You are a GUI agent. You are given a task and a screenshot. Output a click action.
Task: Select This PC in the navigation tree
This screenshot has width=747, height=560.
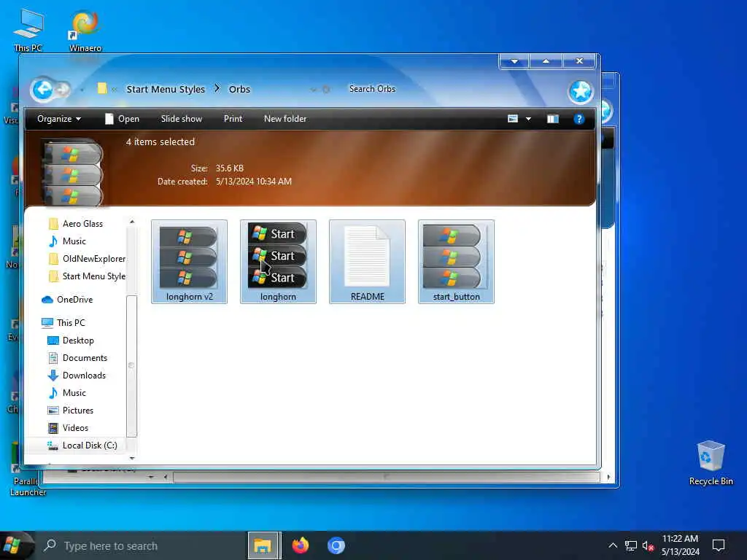(x=63, y=323)
